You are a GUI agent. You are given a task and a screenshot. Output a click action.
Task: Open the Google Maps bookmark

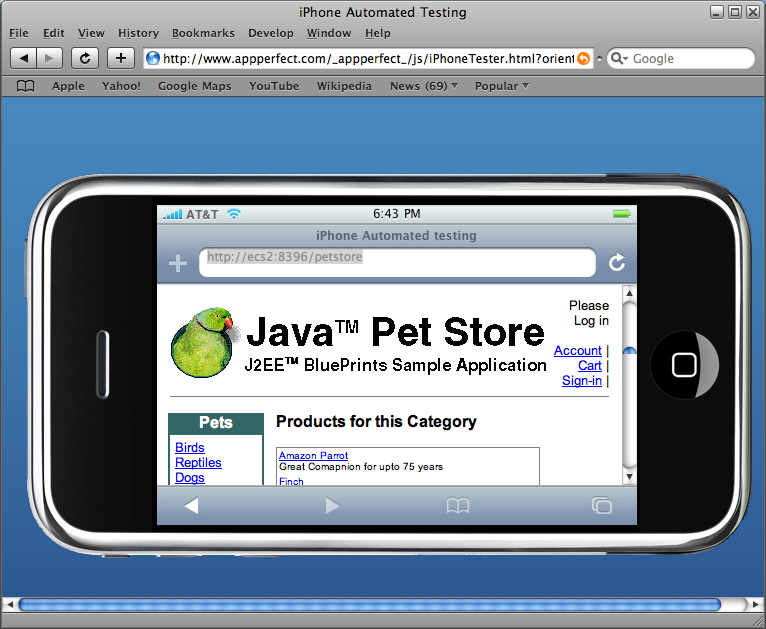194,86
